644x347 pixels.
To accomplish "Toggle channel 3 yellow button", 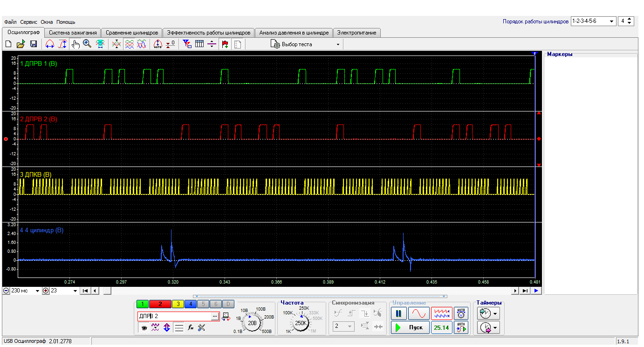I will pos(178,304).
